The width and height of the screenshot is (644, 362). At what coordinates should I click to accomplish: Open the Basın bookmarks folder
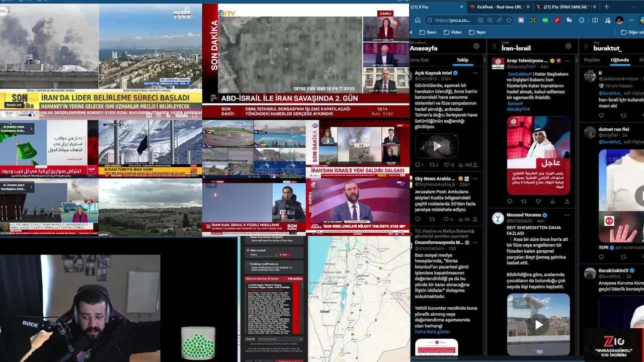[x=427, y=32]
